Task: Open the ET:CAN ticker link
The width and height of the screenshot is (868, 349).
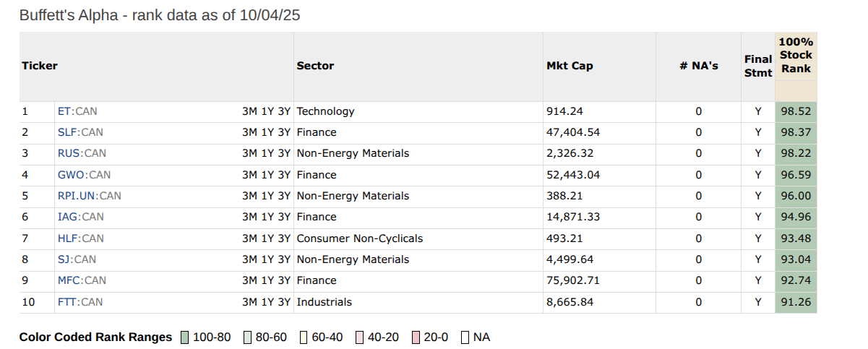Action: [x=77, y=111]
